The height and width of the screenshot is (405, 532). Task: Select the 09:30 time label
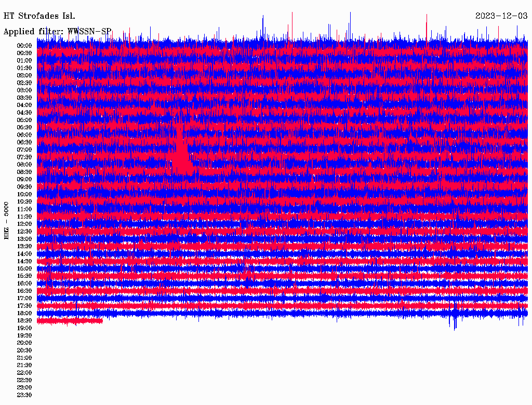pyautogui.click(x=24, y=187)
